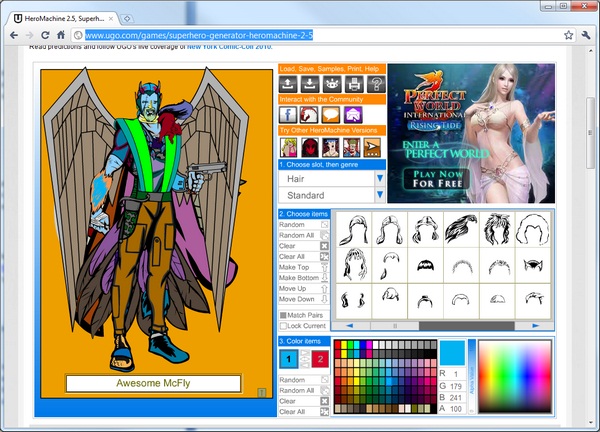This screenshot has height=432, width=600.
Task: Click Clear in Color items
Action: point(304,401)
